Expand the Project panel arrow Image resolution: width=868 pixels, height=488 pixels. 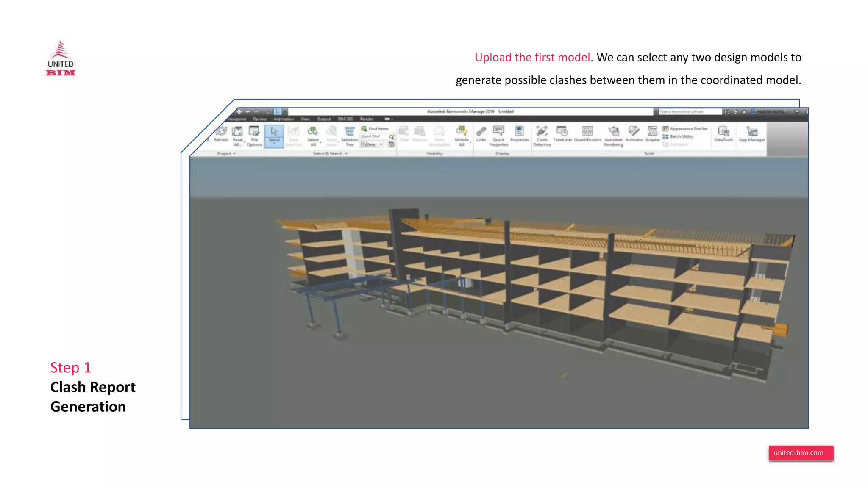point(234,153)
